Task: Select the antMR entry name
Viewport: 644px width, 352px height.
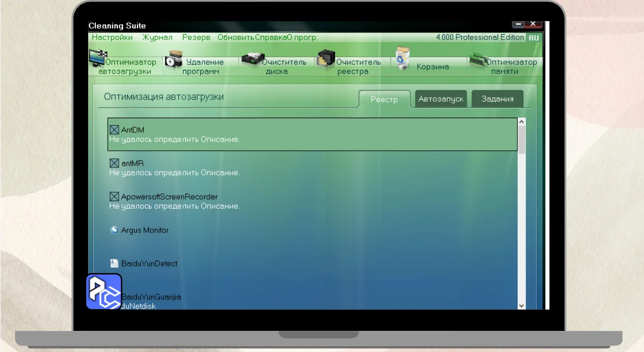Action: (133, 163)
